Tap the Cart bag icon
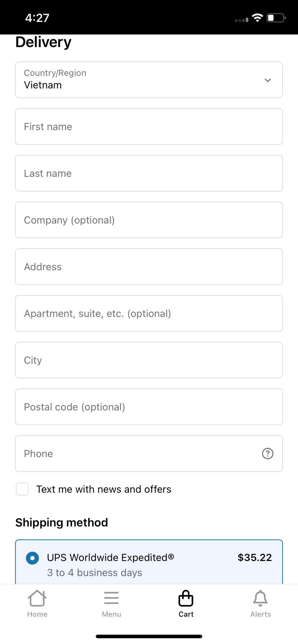298x644 pixels. [x=186, y=598]
